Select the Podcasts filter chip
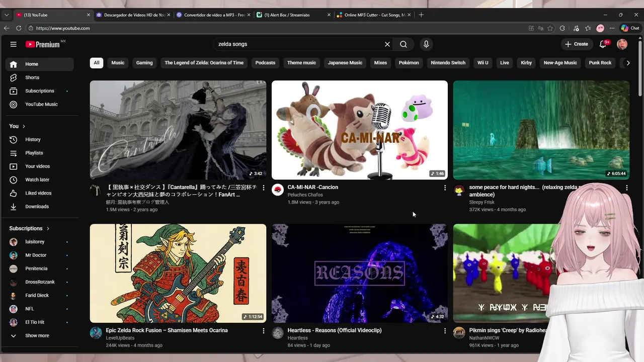The image size is (644, 362). tap(265, 63)
